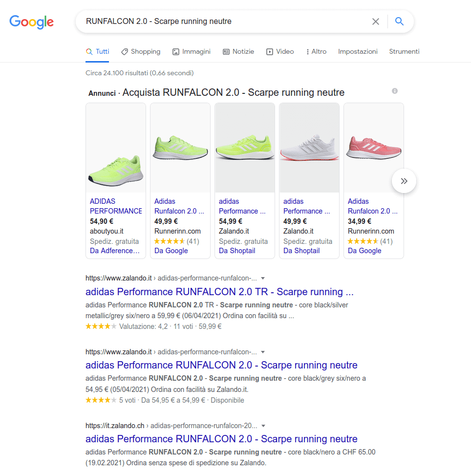Open the Zalando white shoe image
The image size is (471, 476).
coord(309,148)
